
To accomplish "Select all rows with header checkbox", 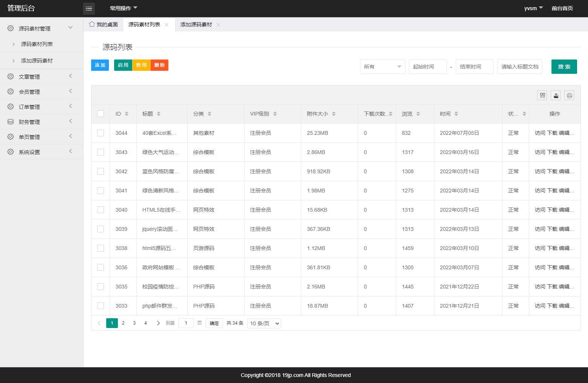I will coord(101,114).
